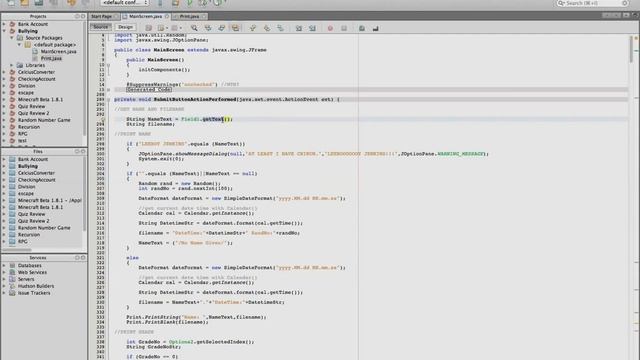Click the Find Selection magnifier icon

[x=194, y=28]
